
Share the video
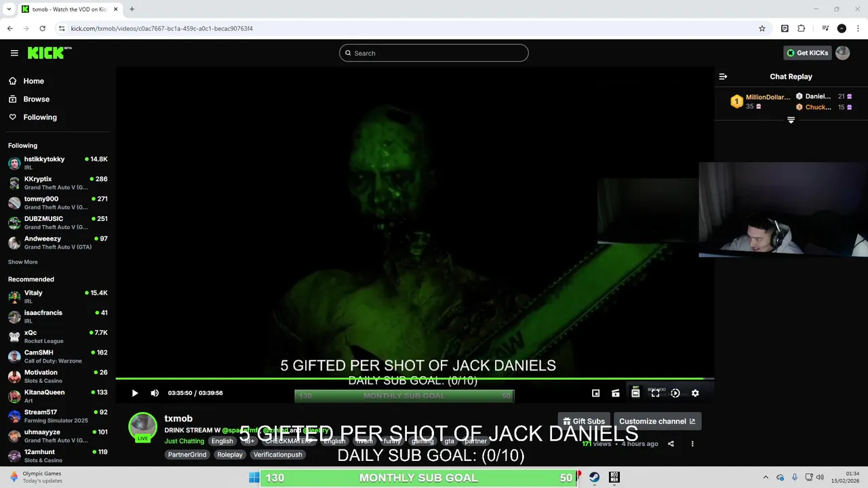(671, 444)
